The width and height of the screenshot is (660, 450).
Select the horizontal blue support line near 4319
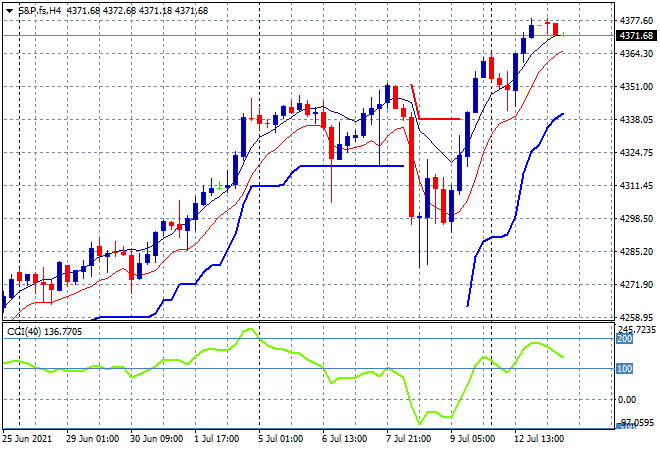tap(352, 166)
